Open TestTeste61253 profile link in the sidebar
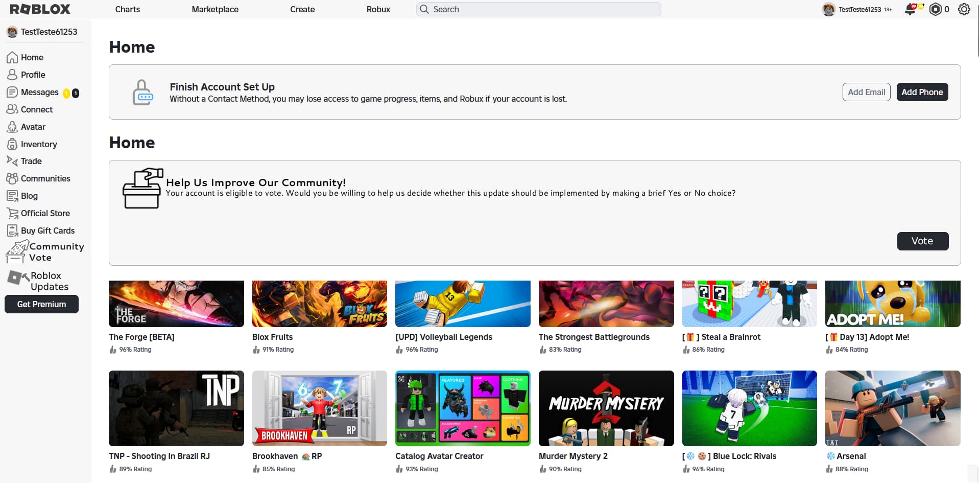980x483 pixels. point(42,32)
